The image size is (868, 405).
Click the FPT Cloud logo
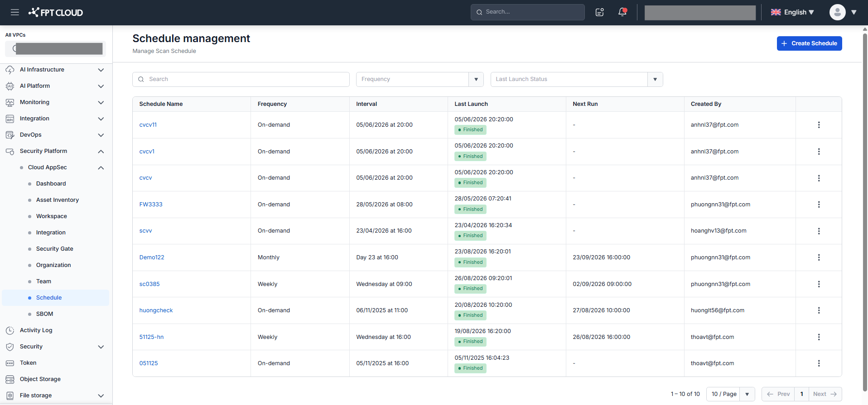pos(55,12)
